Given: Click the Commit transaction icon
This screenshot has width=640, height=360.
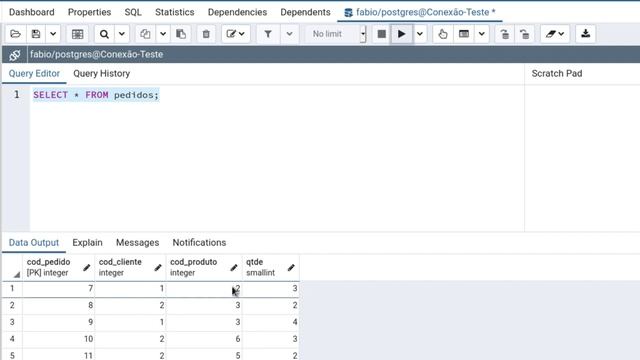Looking at the screenshot, I should [x=504, y=34].
